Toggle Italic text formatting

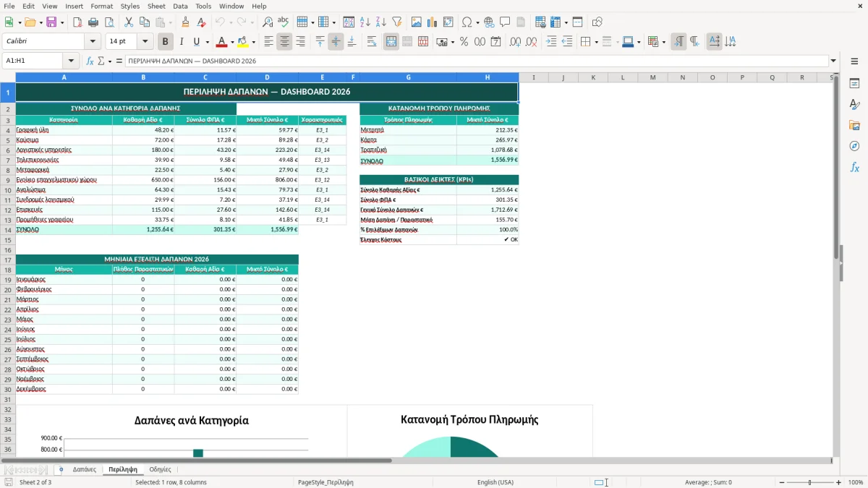tap(181, 42)
